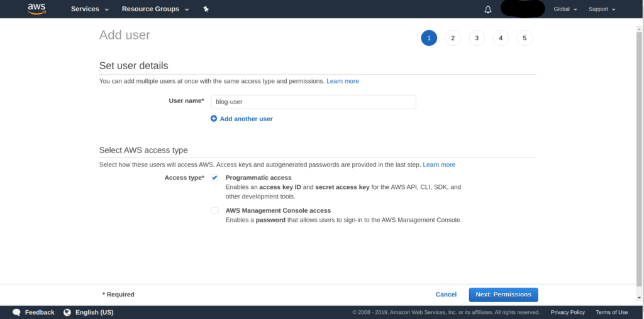Click the Feedback speech bubble icon
Image resolution: width=644 pixels, height=319 pixels.
pyautogui.click(x=17, y=312)
